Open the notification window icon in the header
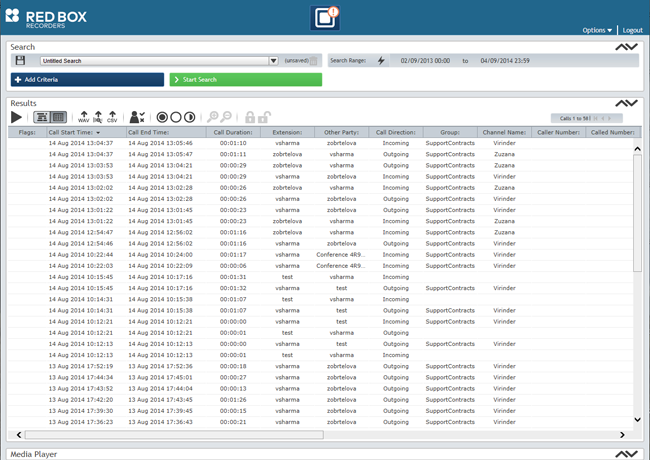650x460 pixels. tap(325, 18)
